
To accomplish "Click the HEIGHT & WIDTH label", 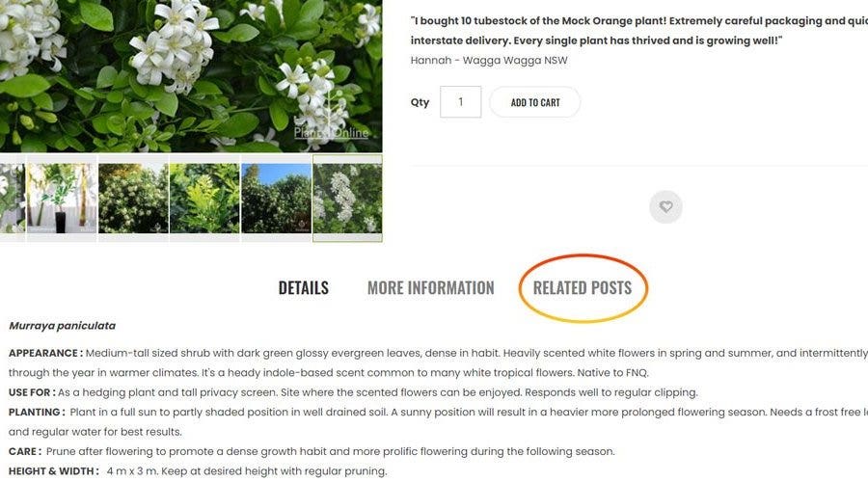I will [x=54, y=471].
